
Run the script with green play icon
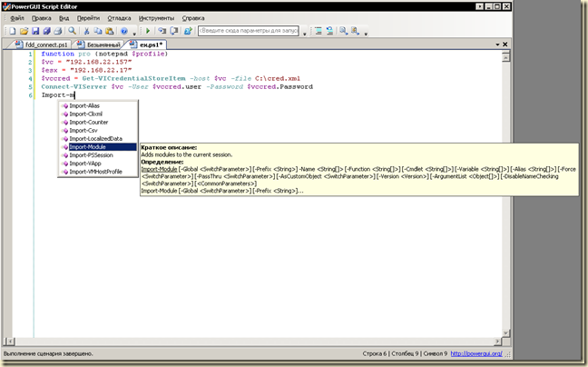[x=147, y=31]
